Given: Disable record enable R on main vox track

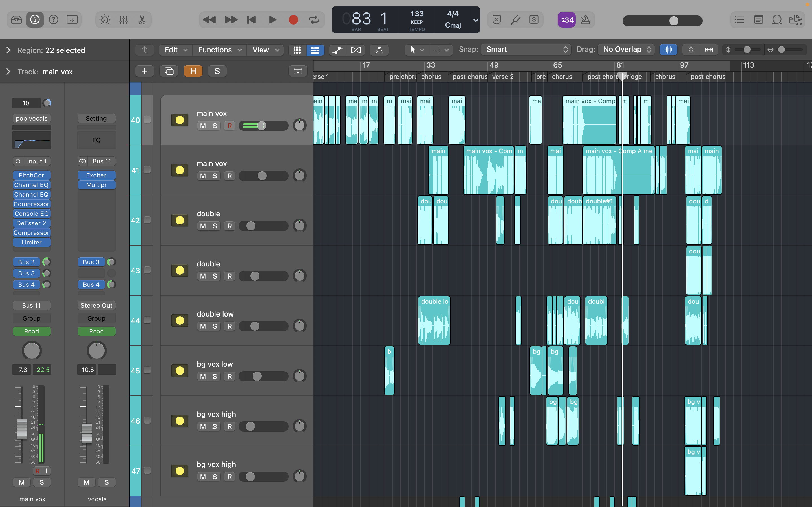Looking at the screenshot, I should [x=230, y=125].
